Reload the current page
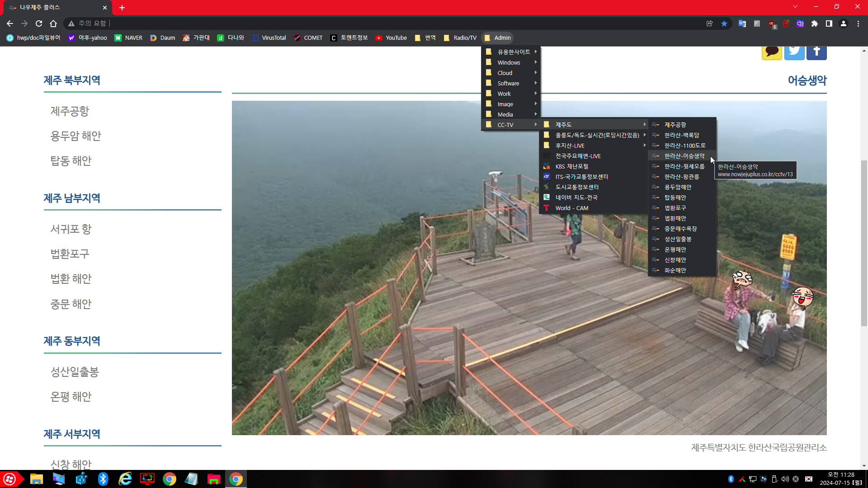Screen dimensions: 868x488 39,23
